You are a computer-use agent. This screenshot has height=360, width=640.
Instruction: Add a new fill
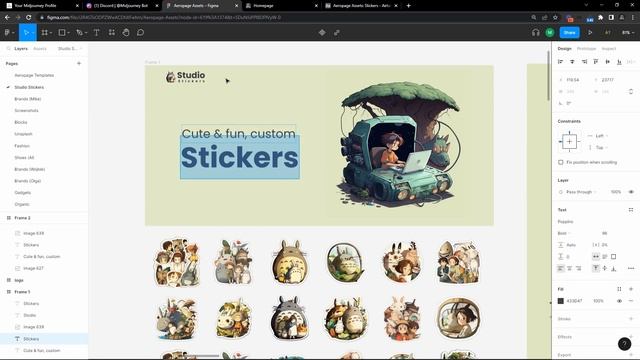pyautogui.click(x=631, y=289)
